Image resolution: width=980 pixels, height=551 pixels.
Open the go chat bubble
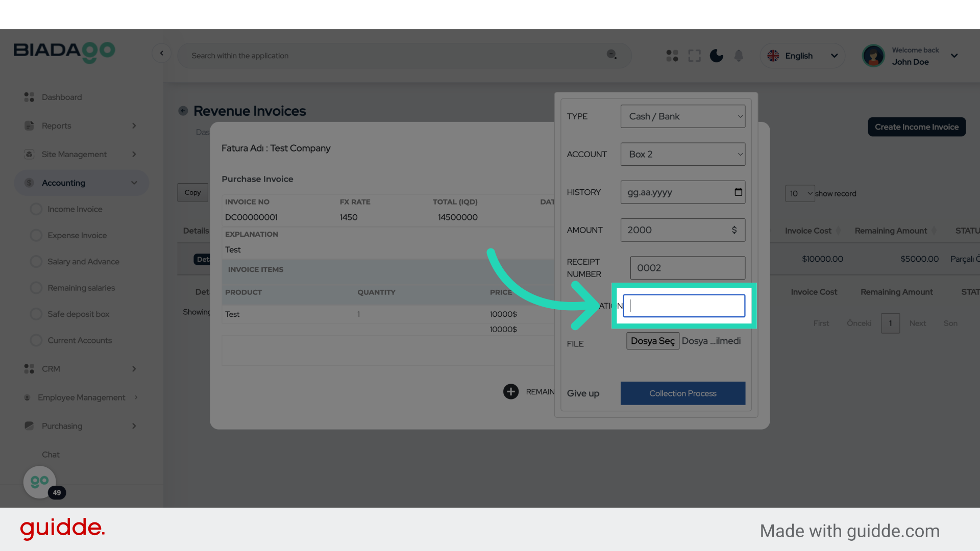[x=40, y=482]
